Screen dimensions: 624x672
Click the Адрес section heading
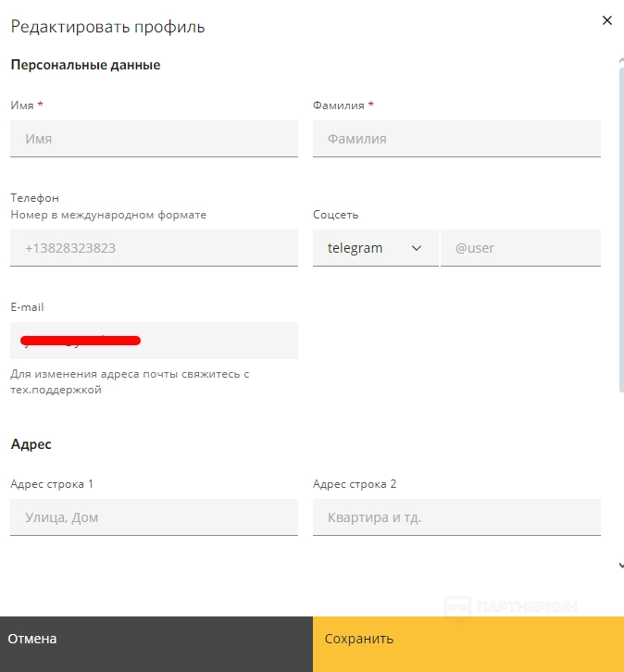31,444
